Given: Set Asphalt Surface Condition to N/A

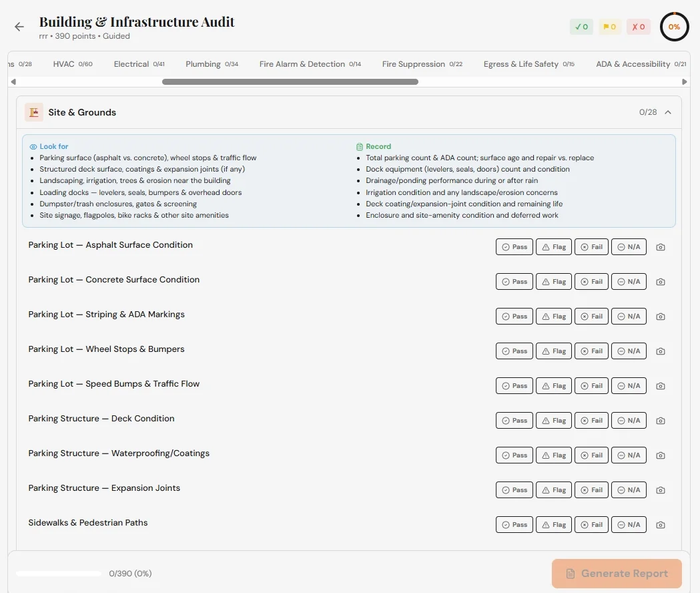Looking at the screenshot, I should 629,247.
